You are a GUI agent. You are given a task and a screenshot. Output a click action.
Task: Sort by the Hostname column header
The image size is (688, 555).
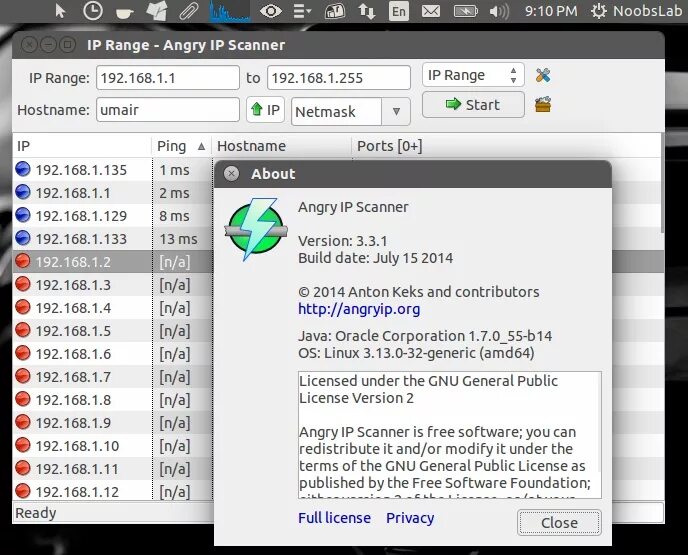pos(281,146)
